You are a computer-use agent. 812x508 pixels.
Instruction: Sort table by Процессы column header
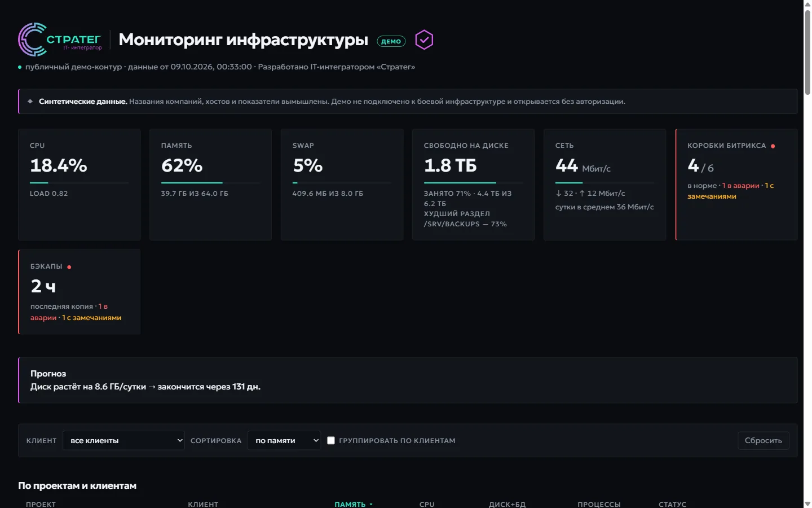click(x=599, y=504)
